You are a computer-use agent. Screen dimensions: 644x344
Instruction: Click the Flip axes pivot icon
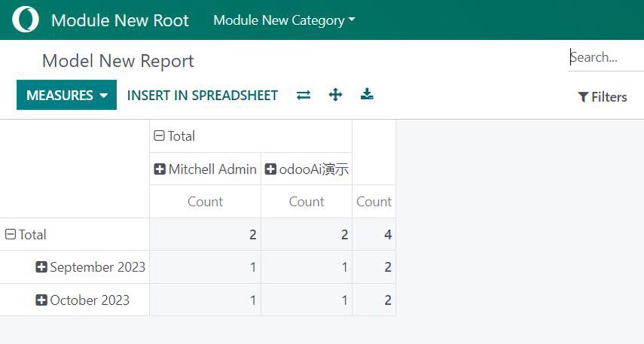pyautogui.click(x=303, y=95)
